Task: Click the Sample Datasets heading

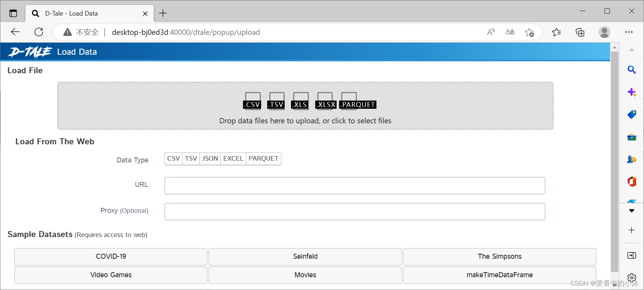Action: pyautogui.click(x=40, y=235)
